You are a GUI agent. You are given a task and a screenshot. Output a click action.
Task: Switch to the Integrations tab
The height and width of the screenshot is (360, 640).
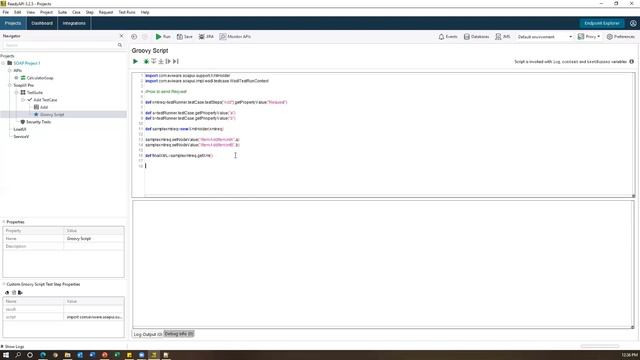(x=74, y=23)
